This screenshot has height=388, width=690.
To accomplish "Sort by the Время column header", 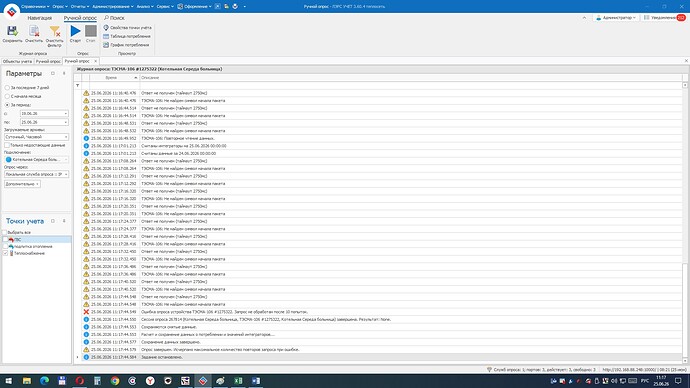I will click(114, 77).
